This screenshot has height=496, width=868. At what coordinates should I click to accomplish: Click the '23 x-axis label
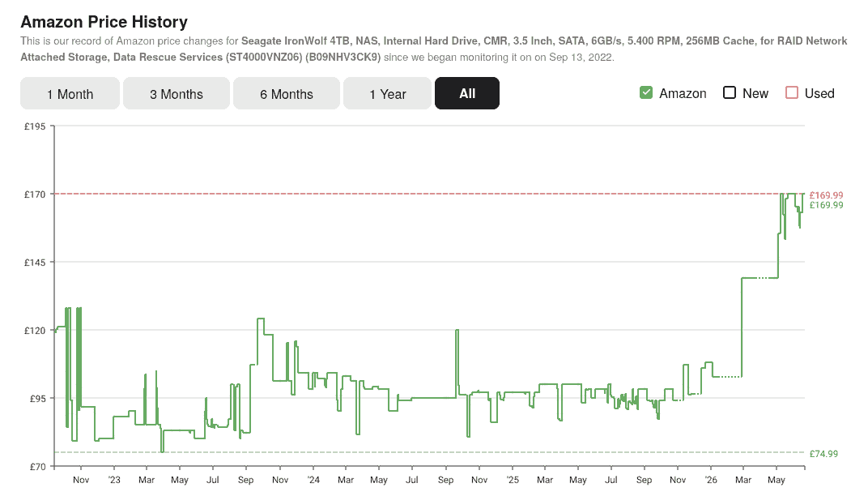114,480
